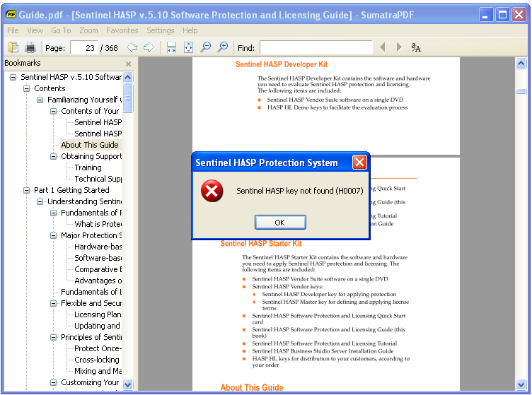This screenshot has width=532, height=395.
Task: Close the Bookmarks panel
Action: tap(128, 64)
